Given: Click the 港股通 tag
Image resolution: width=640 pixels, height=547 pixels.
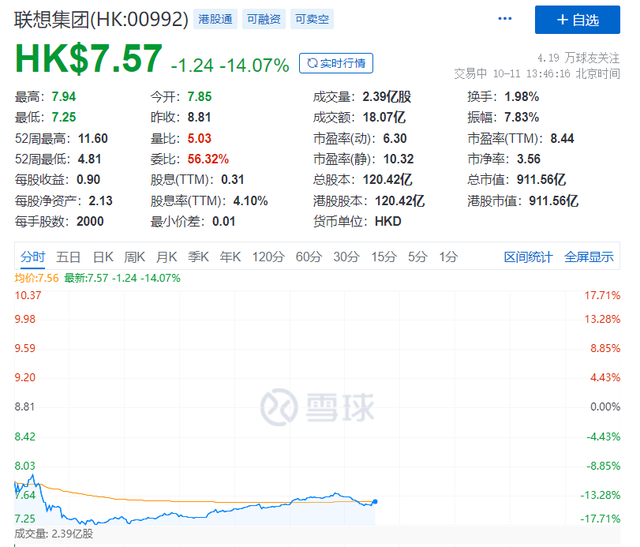Looking at the screenshot, I should [x=215, y=19].
